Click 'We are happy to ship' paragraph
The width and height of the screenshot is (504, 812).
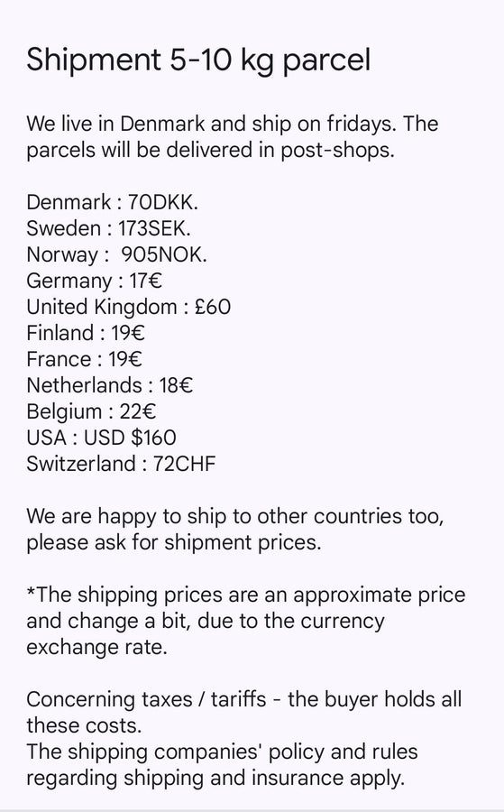(x=235, y=530)
